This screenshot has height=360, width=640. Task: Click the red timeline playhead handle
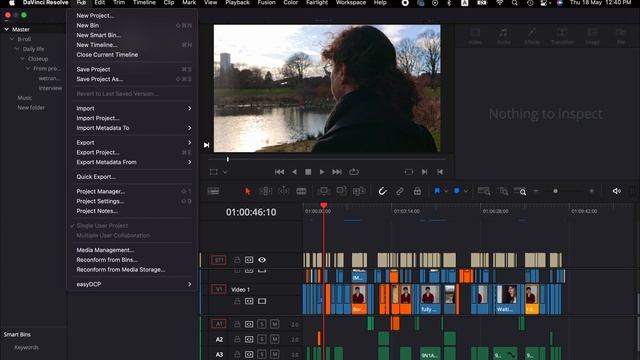point(324,206)
